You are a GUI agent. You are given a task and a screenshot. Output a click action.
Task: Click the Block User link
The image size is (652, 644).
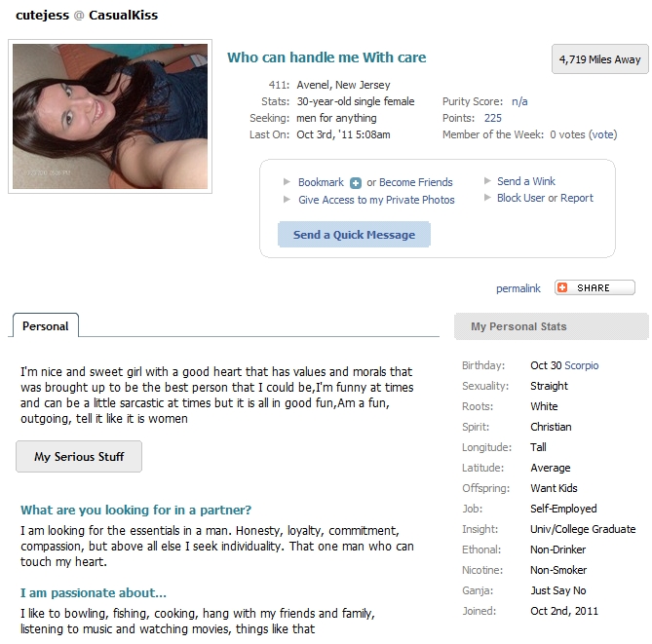521,198
